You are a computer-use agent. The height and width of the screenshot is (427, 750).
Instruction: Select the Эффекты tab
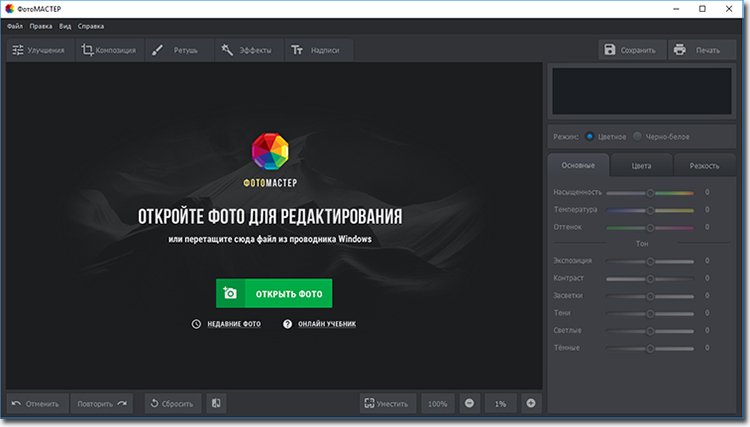249,50
